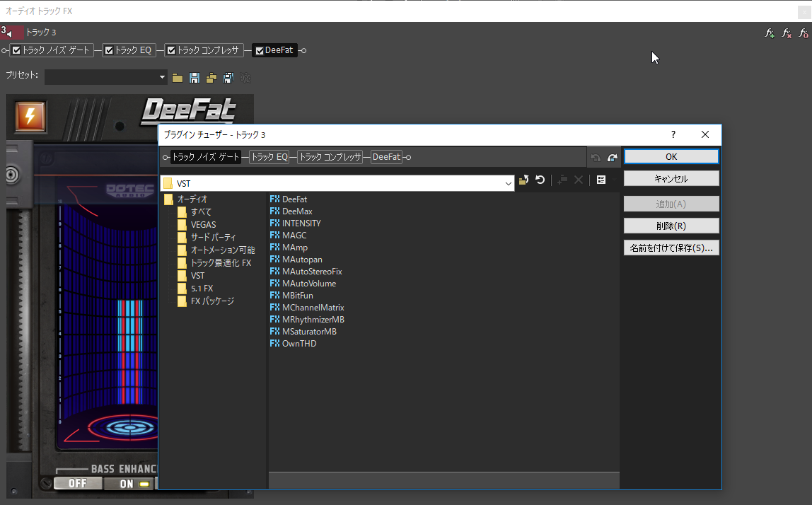Click the refresh plug-in list icon

coord(540,180)
